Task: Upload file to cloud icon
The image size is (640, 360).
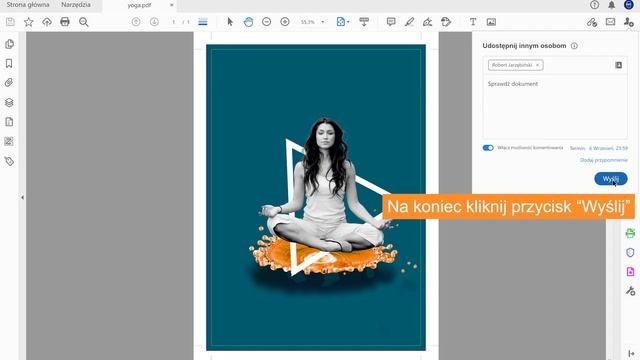Action: tap(47, 22)
